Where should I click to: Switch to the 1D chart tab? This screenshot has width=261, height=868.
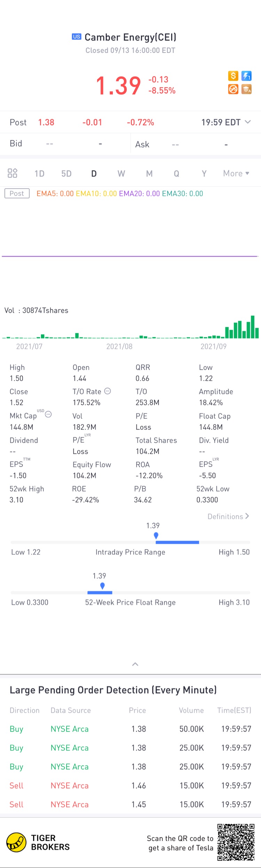pyautogui.click(x=39, y=173)
